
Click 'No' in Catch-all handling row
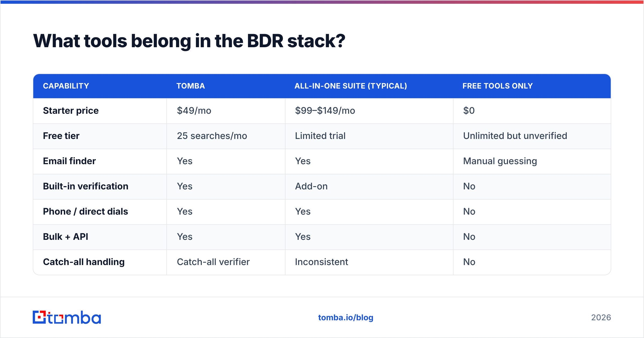pos(469,262)
